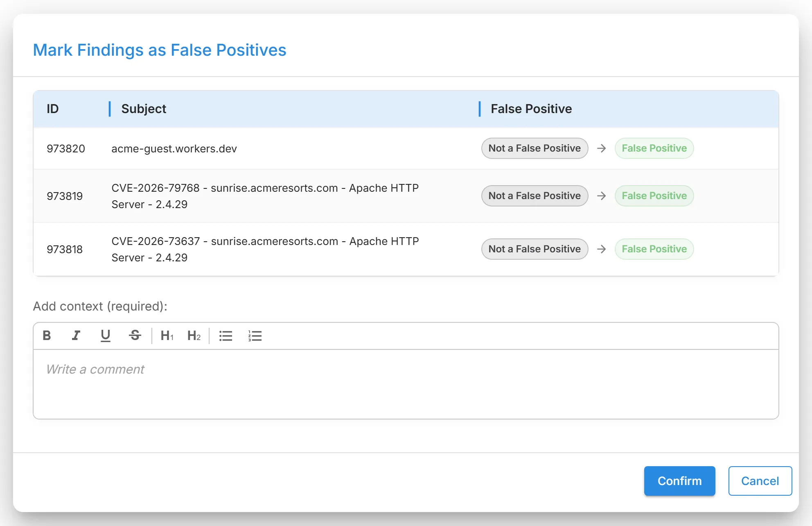Select the False Positive column header
812x526 pixels.
531,109
